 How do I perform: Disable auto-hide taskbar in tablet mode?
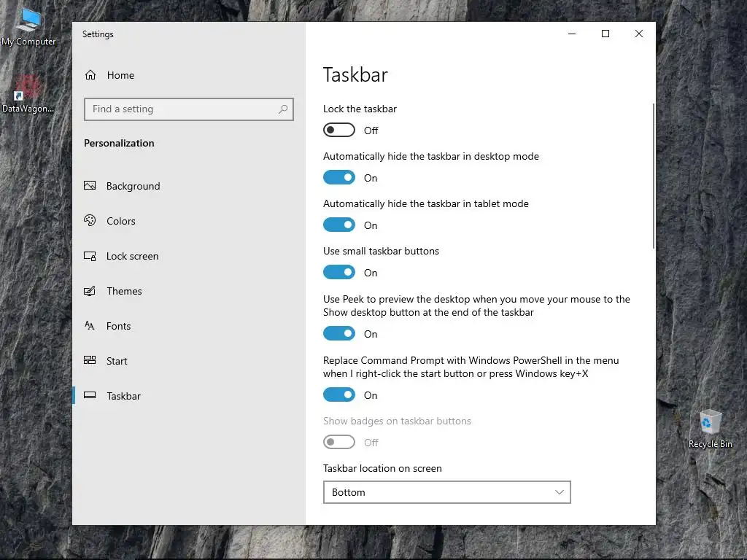point(338,225)
